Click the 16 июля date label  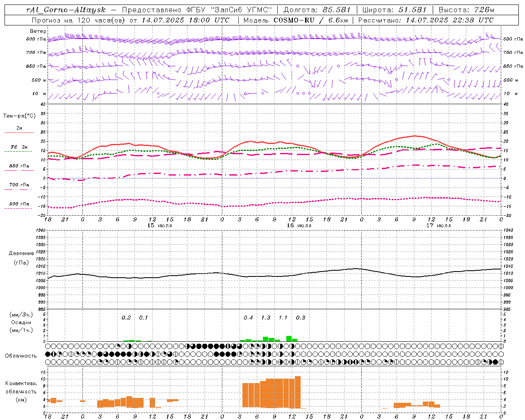(x=299, y=226)
